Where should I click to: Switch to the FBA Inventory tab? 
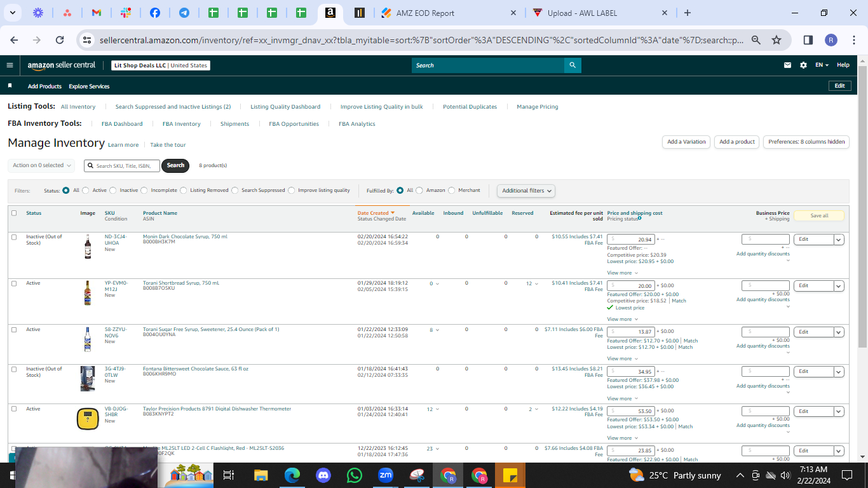(x=181, y=124)
